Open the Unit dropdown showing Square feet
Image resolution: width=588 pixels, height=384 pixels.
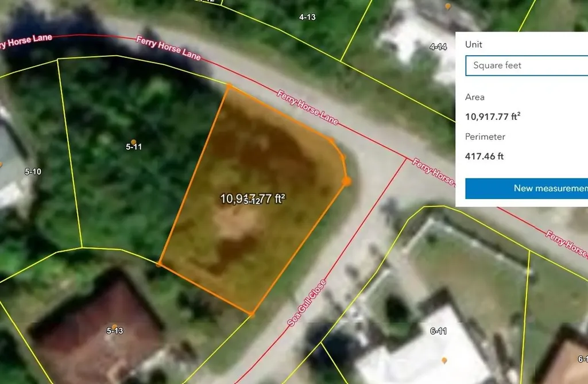[527, 65]
